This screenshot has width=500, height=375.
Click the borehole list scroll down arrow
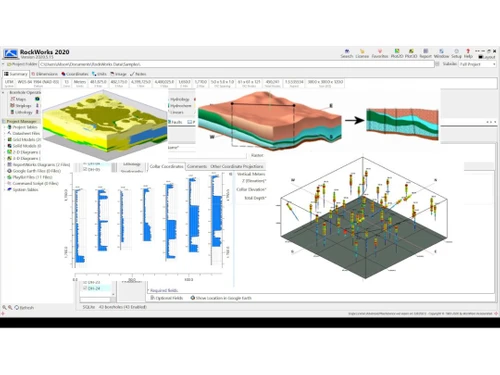coord(113,294)
